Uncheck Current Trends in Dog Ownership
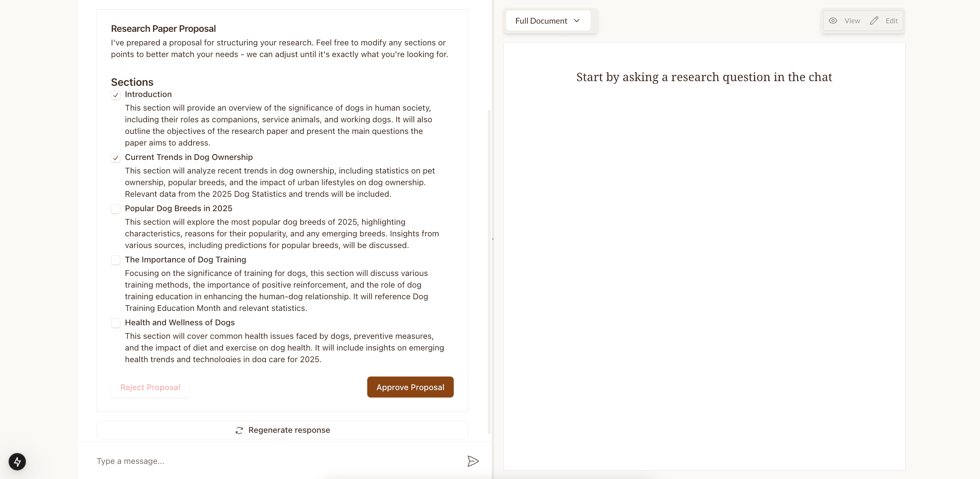The width and height of the screenshot is (980, 479). tap(116, 158)
